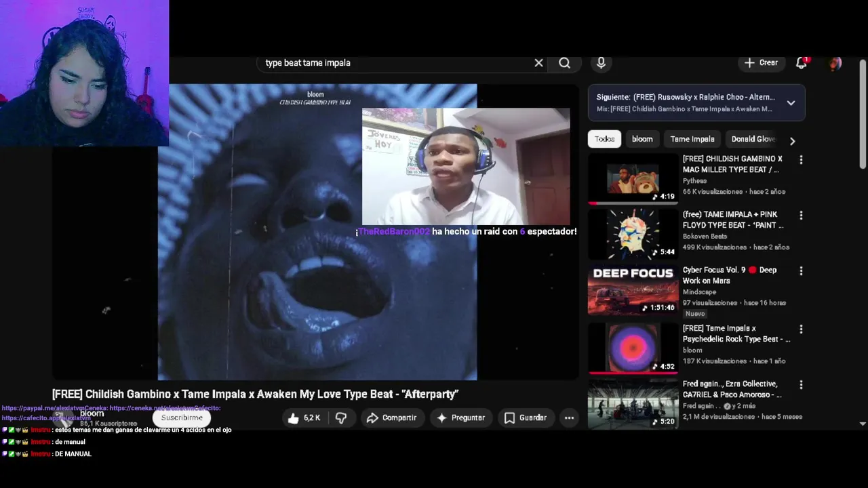
Task: Open title 'Cyber Focus Vol. 9 Deep Work on Mars'
Action: click(x=730, y=275)
